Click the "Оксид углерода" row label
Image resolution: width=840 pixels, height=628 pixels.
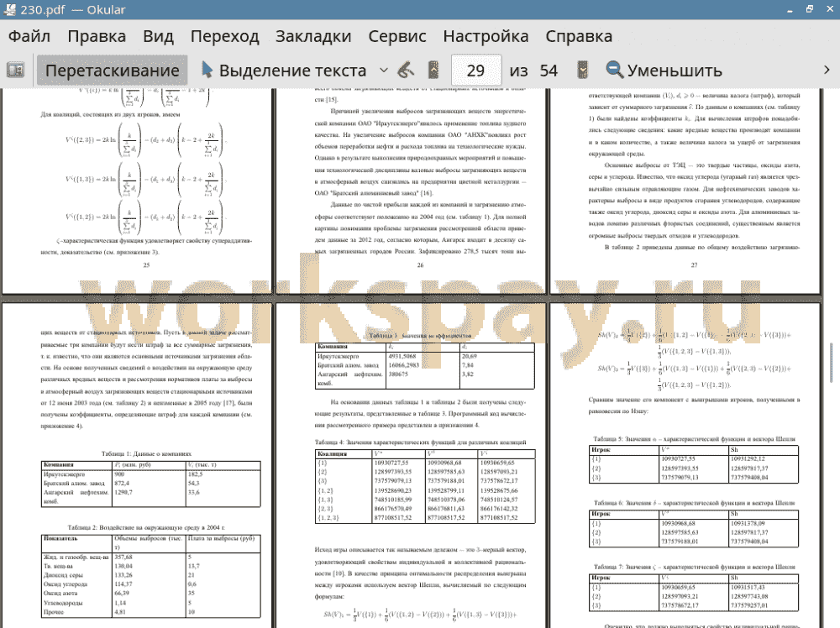click(x=66, y=584)
